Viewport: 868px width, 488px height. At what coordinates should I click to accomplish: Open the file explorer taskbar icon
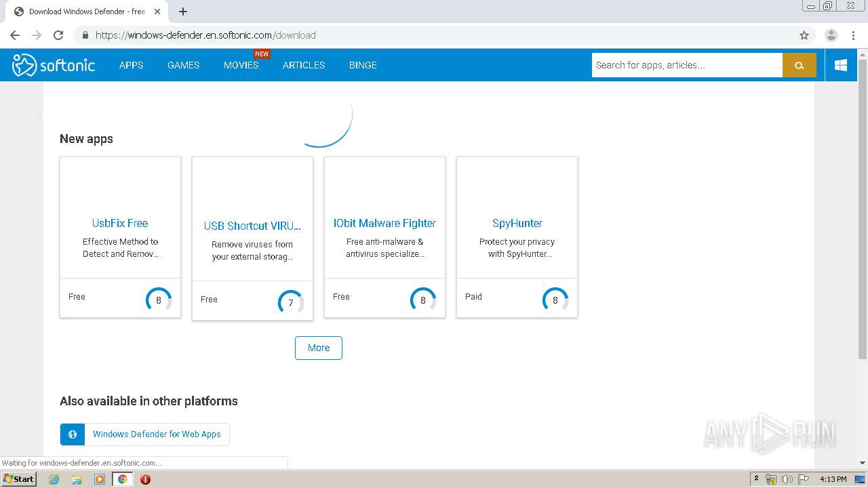tap(77, 479)
